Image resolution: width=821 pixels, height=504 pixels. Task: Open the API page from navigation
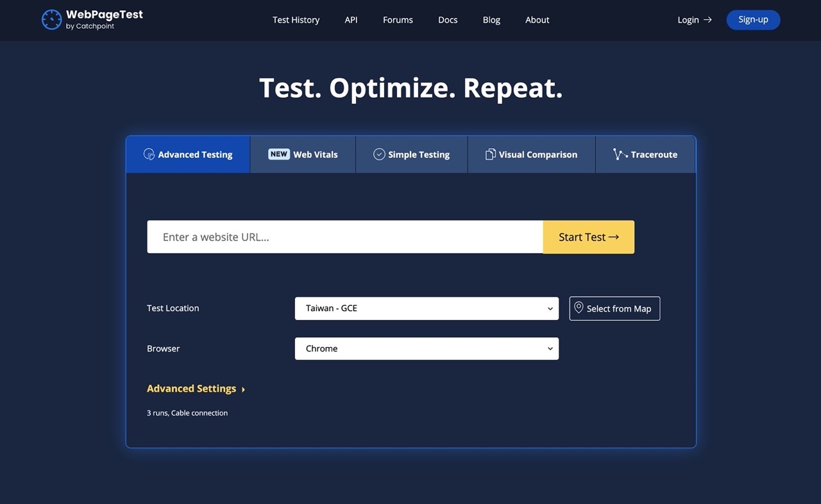pyautogui.click(x=351, y=20)
